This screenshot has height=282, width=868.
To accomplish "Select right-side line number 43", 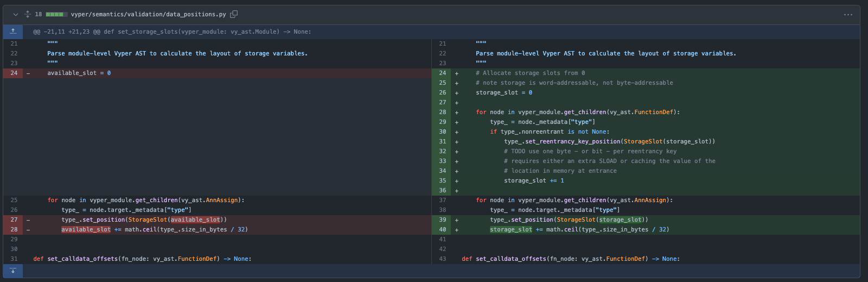I will tap(442, 259).
